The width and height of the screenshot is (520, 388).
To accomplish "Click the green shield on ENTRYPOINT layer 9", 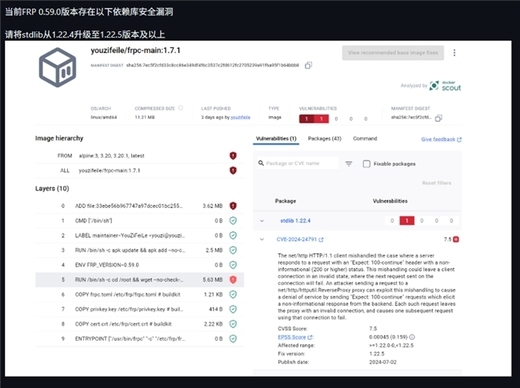I will (x=233, y=339).
